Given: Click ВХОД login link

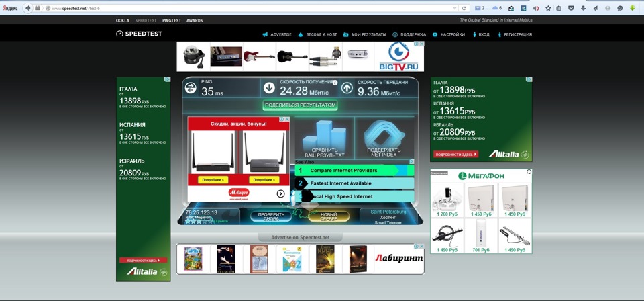Looking at the screenshot, I should point(482,34).
